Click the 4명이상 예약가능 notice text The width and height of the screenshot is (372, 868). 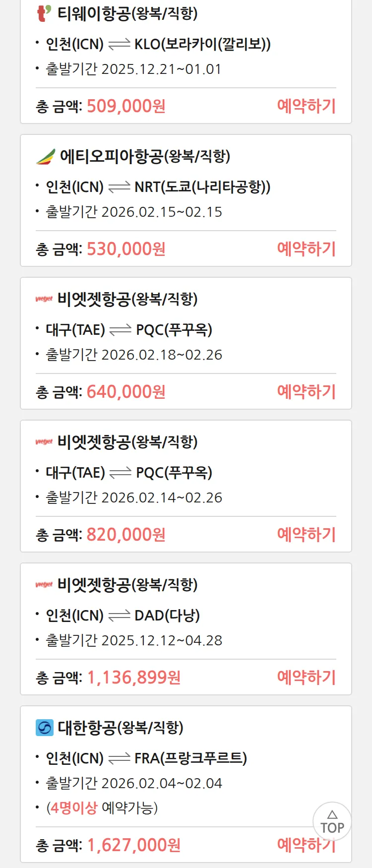(102, 808)
